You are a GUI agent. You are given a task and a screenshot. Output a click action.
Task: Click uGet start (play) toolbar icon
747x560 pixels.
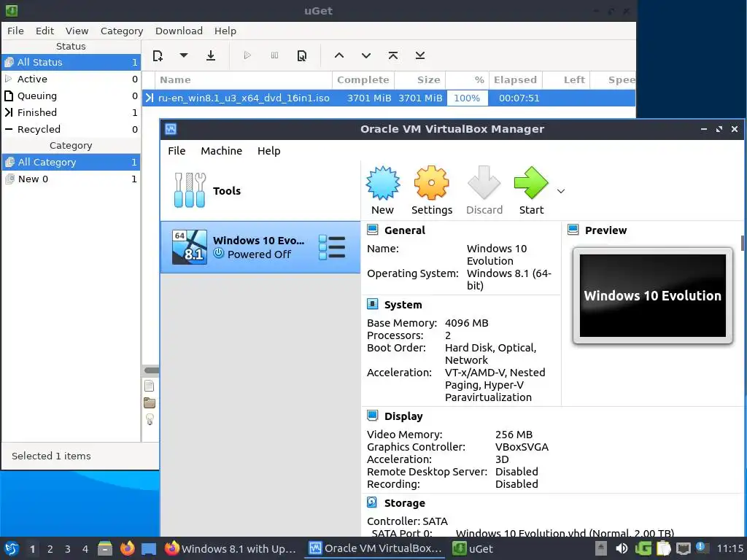click(247, 55)
